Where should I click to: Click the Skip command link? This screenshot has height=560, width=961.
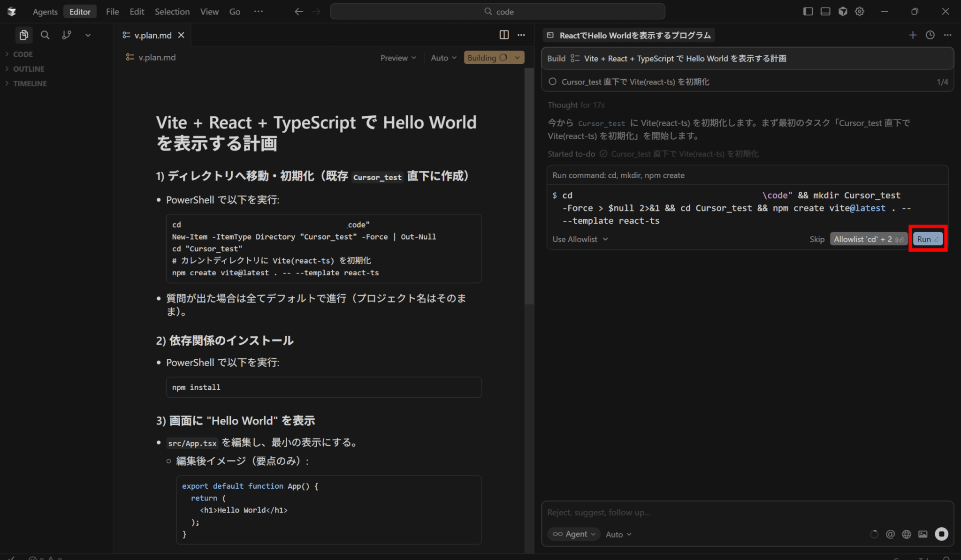[x=816, y=239]
